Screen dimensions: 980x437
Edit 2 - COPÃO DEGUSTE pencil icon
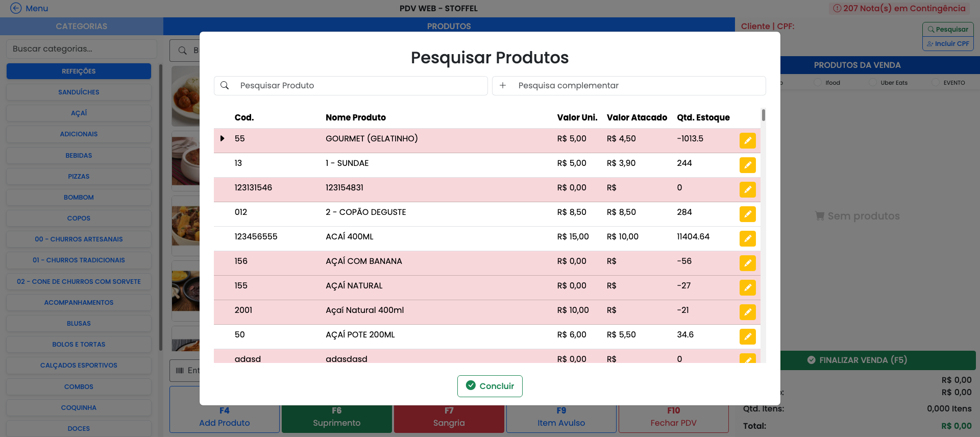tap(747, 214)
